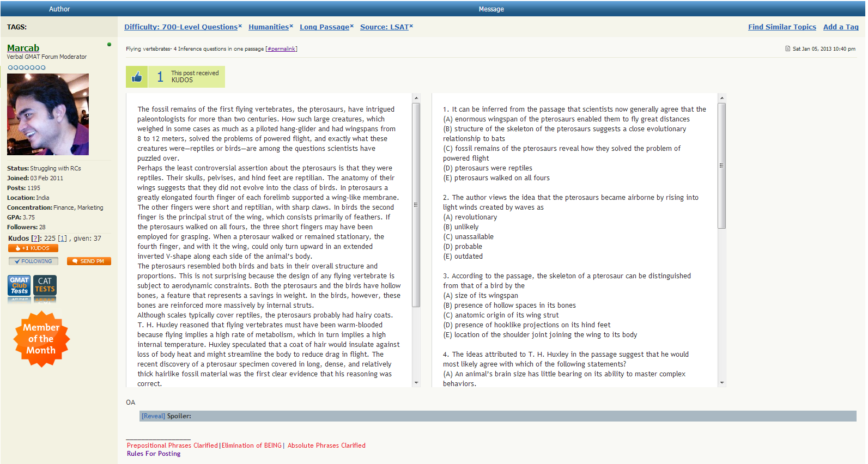The image size is (868, 464).
Task: Click 'This post received KUDOS' text
Action: coord(195,76)
